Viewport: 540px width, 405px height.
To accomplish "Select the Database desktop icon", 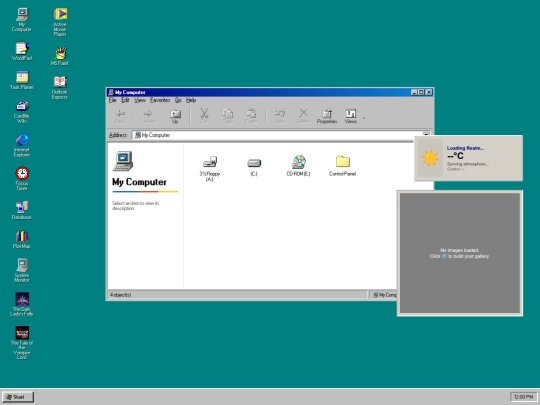I will [22, 210].
